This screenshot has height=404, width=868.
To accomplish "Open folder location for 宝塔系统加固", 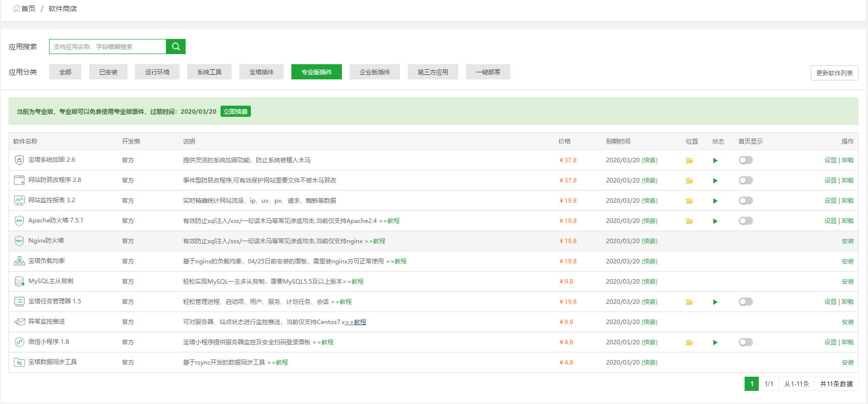I will [x=689, y=161].
